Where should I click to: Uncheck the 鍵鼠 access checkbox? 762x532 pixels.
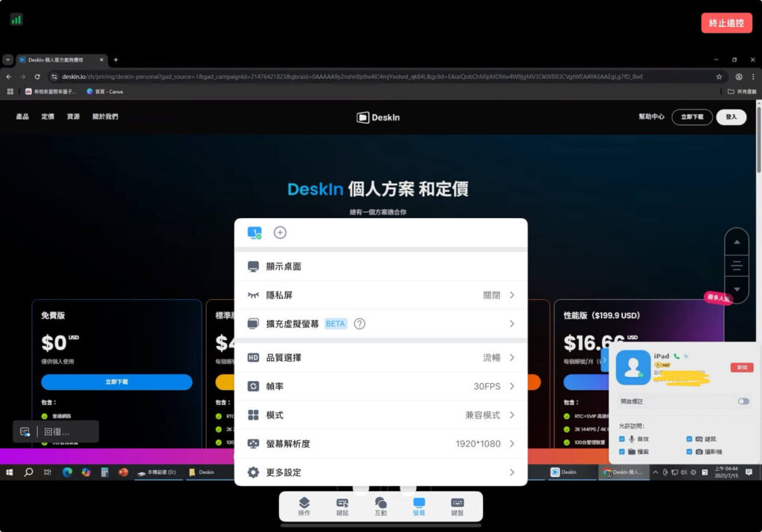click(689, 439)
